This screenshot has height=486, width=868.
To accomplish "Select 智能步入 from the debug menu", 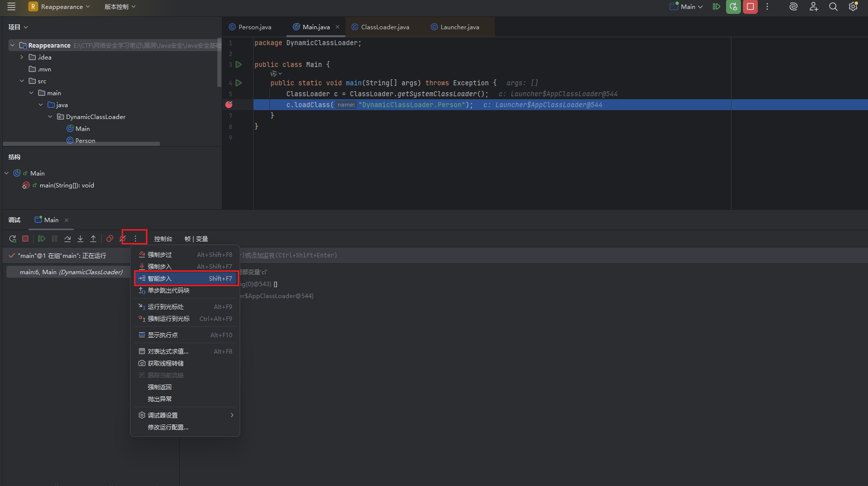I will point(186,279).
